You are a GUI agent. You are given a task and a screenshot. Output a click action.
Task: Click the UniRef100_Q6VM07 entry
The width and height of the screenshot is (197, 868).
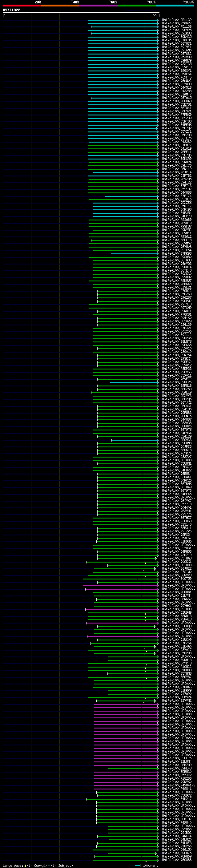click(x=177, y=243)
